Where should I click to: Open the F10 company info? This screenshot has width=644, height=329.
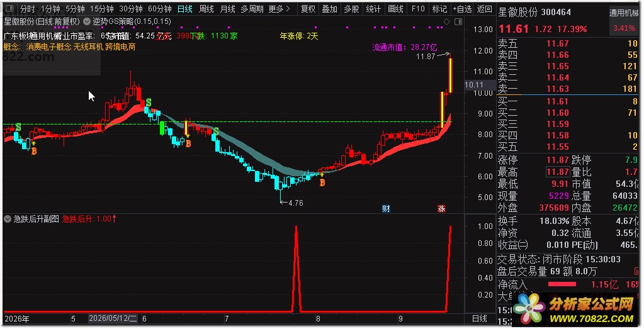click(418, 9)
